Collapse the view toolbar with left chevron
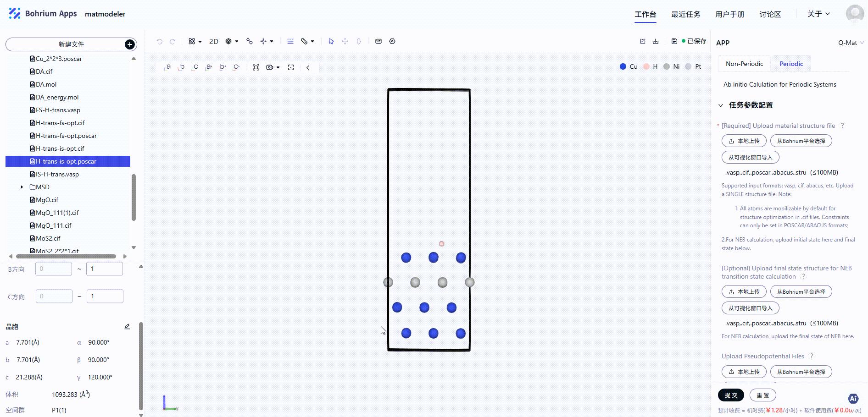The image size is (868, 417). coord(308,67)
